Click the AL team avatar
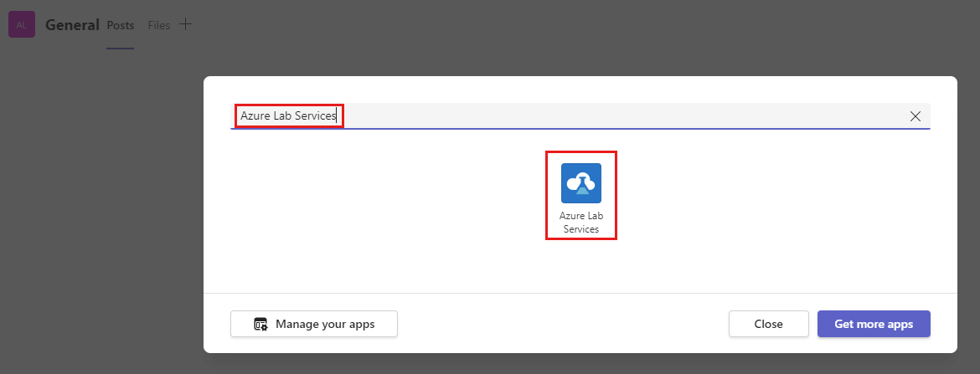980x374 pixels. 22,25
